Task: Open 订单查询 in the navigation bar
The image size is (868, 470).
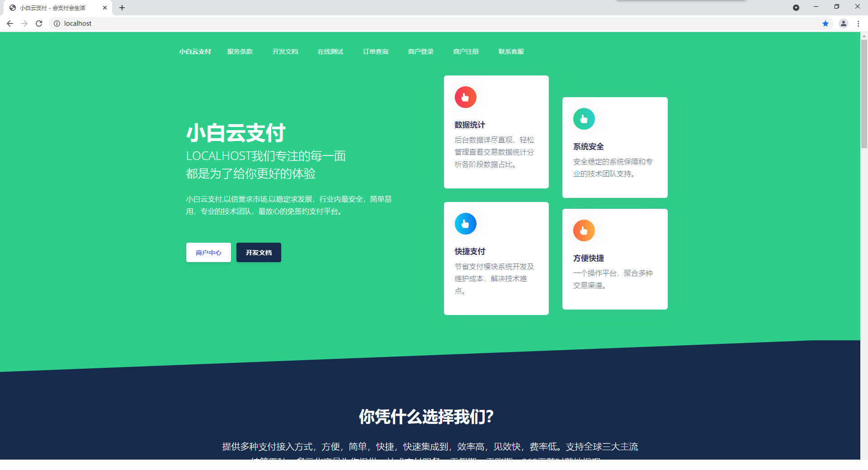Action: 376,52
